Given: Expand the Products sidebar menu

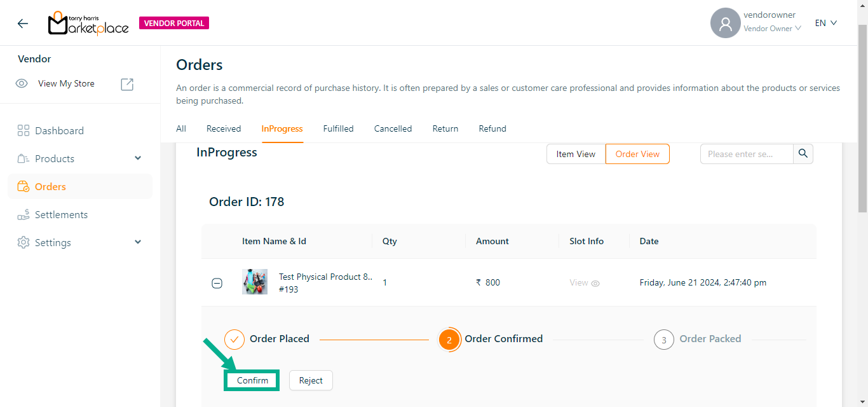Looking at the screenshot, I should 138,159.
